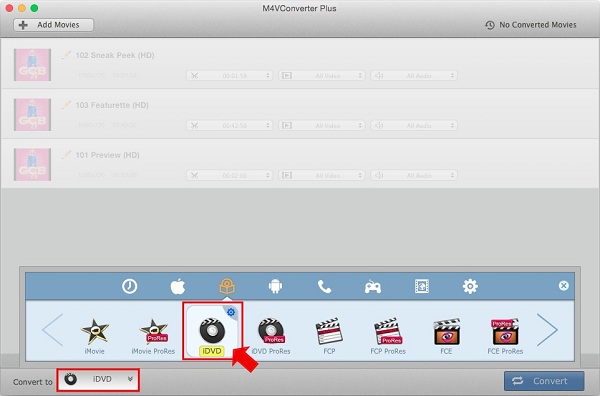
Task: Select the 103 Featurette thumbnail
Action: click(x=33, y=115)
